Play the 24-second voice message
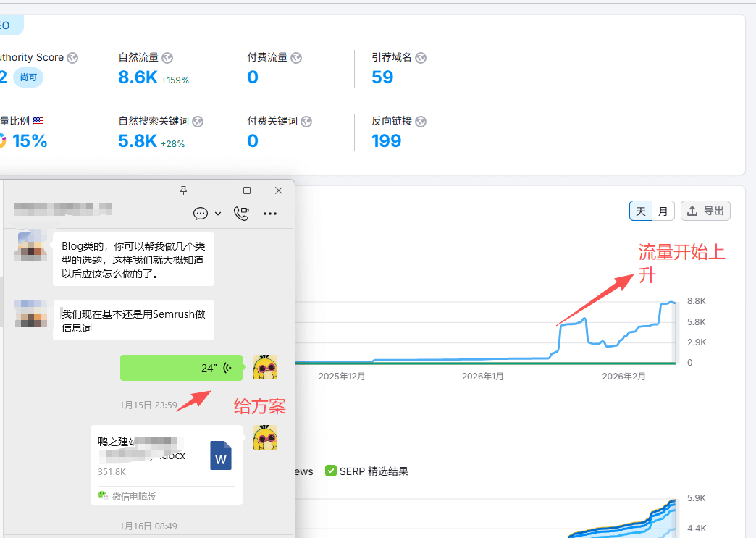Viewport: 756px width, 538px height. pos(181,368)
